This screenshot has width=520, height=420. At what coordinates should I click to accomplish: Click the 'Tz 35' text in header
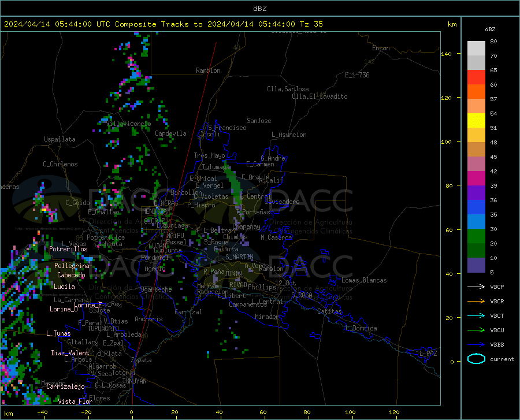tap(311, 24)
